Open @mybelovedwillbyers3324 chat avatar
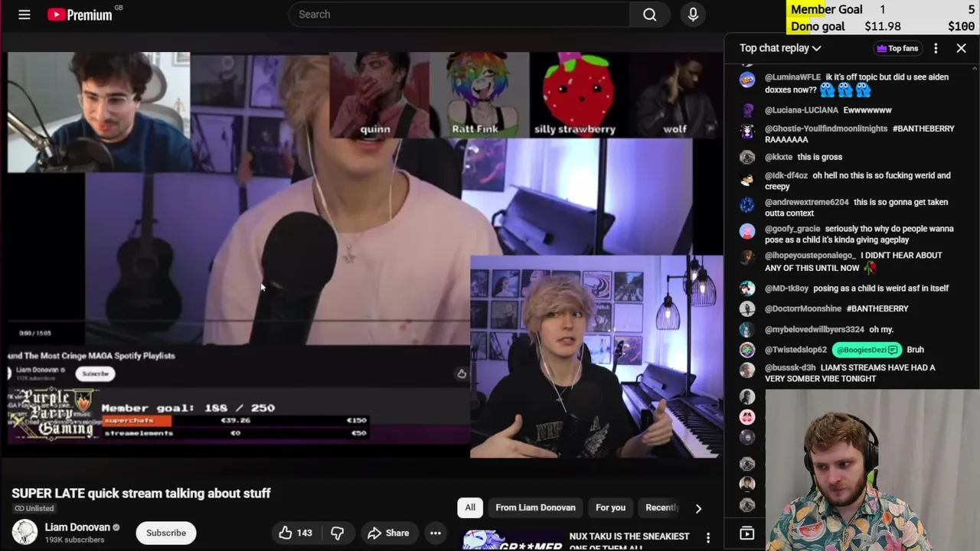This screenshot has height=551, width=980. (x=747, y=329)
